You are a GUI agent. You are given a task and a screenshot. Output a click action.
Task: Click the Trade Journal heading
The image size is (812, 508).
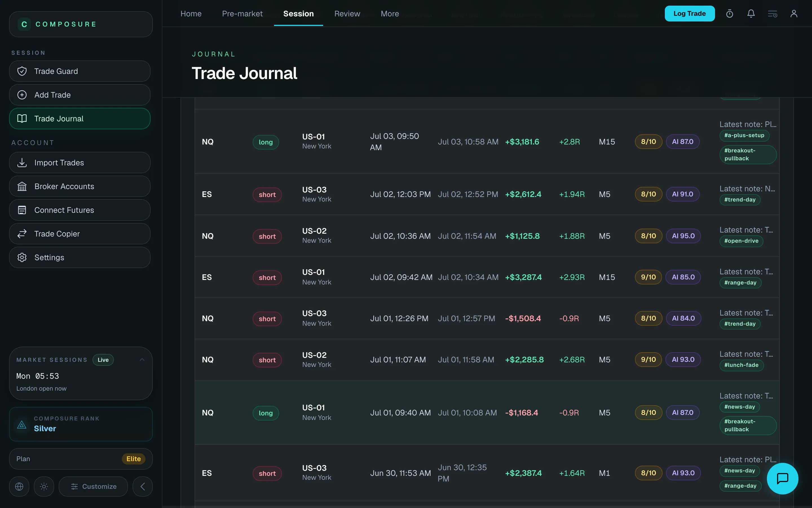pos(244,73)
